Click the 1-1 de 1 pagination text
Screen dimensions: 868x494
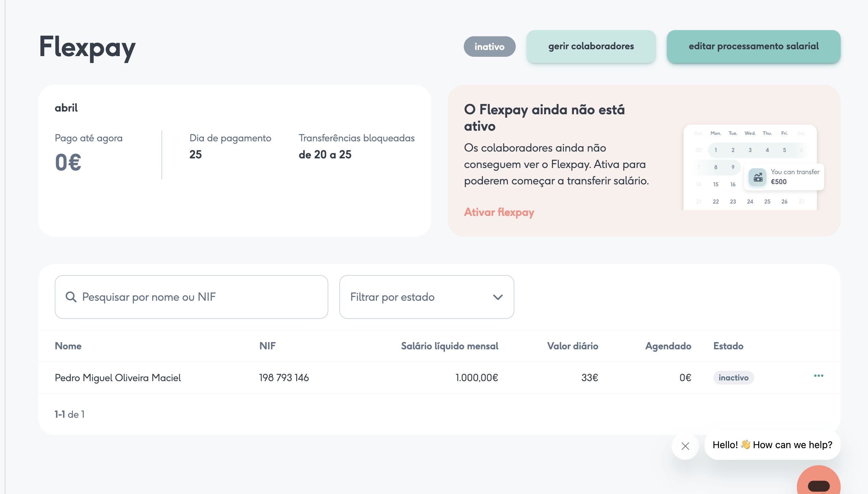[69, 414]
